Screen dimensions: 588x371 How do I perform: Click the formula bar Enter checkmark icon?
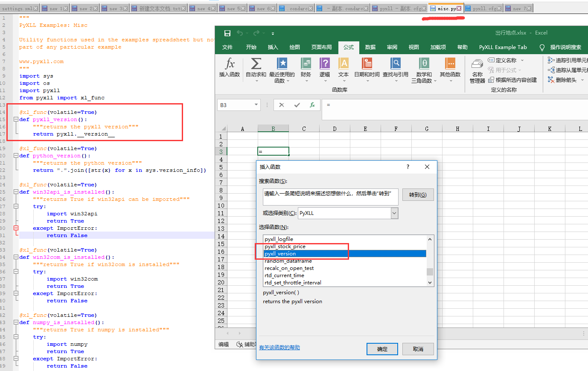tap(297, 105)
